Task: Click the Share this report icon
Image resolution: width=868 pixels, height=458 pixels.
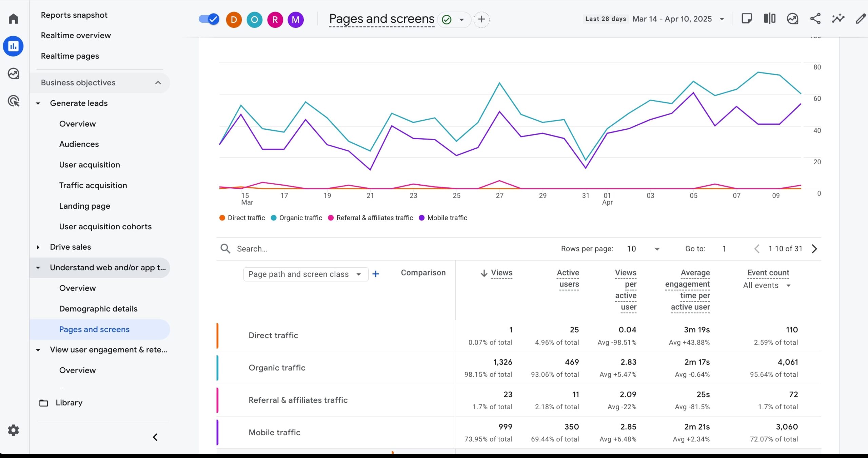Action: tap(815, 19)
